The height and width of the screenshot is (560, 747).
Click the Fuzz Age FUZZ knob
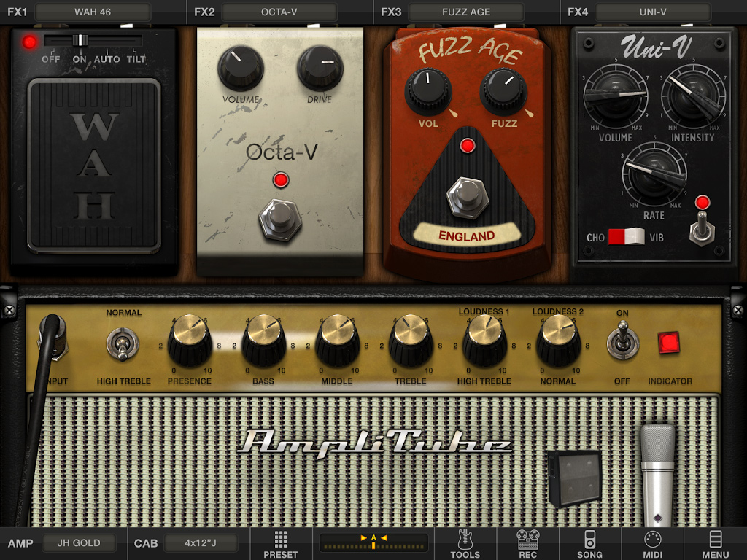click(x=503, y=91)
